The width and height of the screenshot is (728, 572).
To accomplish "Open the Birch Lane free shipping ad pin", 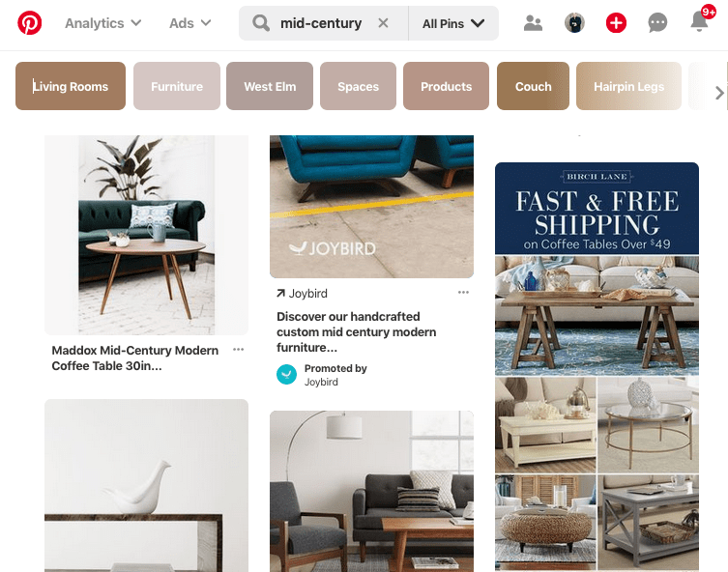I will coord(597,366).
